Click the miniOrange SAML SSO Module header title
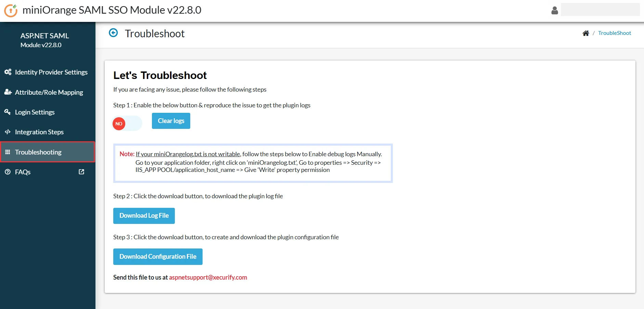 tap(112, 10)
